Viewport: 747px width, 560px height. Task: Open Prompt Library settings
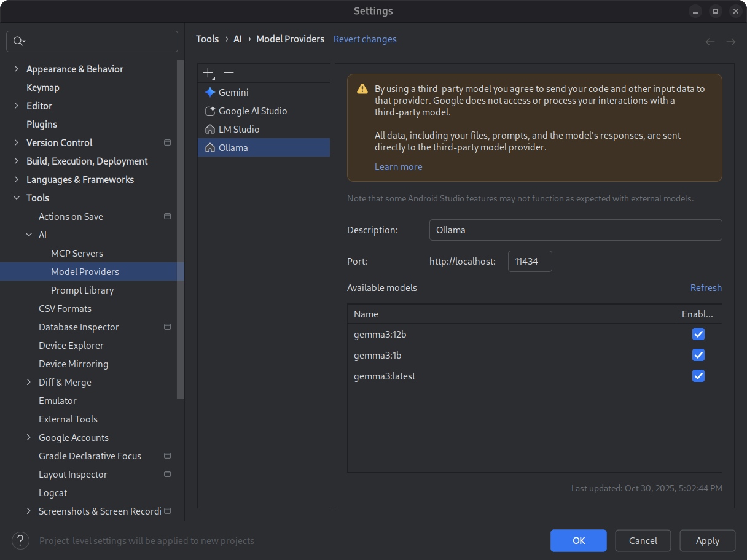point(82,290)
